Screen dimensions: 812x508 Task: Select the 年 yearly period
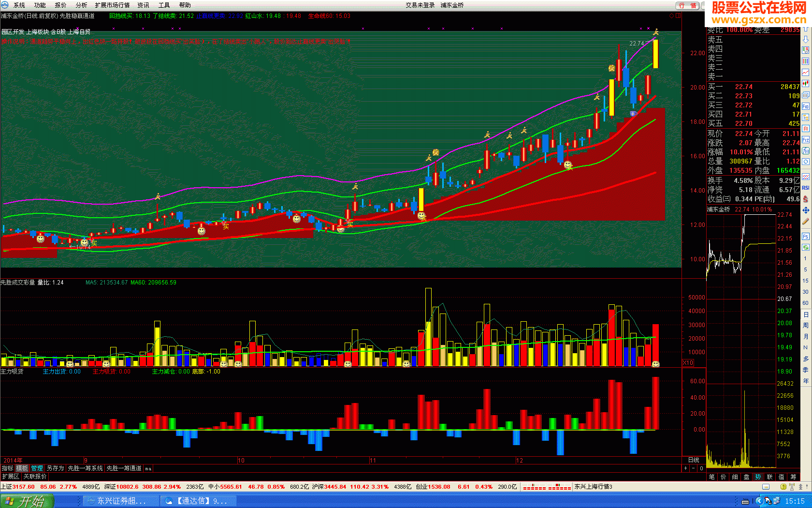(806, 381)
